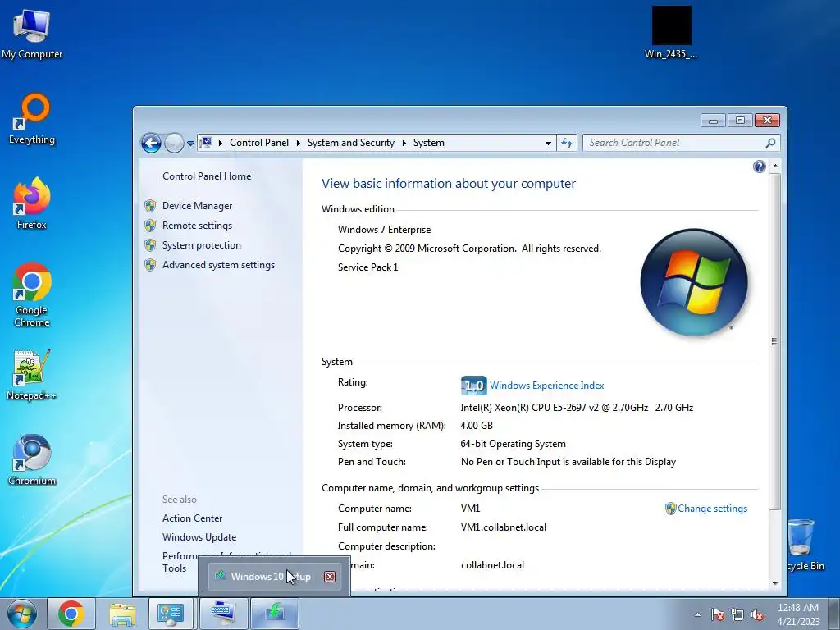Click the System breadcrumb item
The width and height of the screenshot is (840, 630).
(428, 143)
